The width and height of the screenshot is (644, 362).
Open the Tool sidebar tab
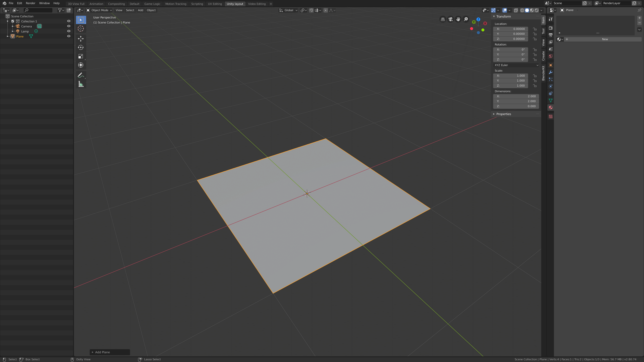[x=543, y=31]
